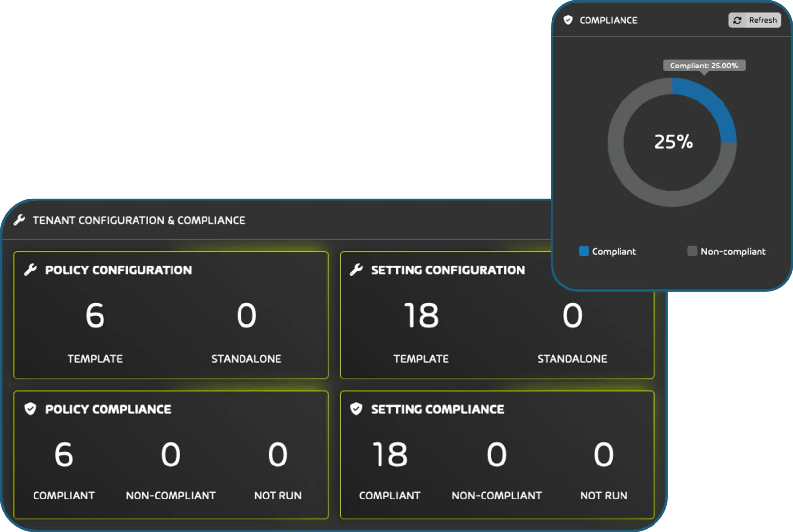Open the Policy Compliance section header

coord(108,409)
